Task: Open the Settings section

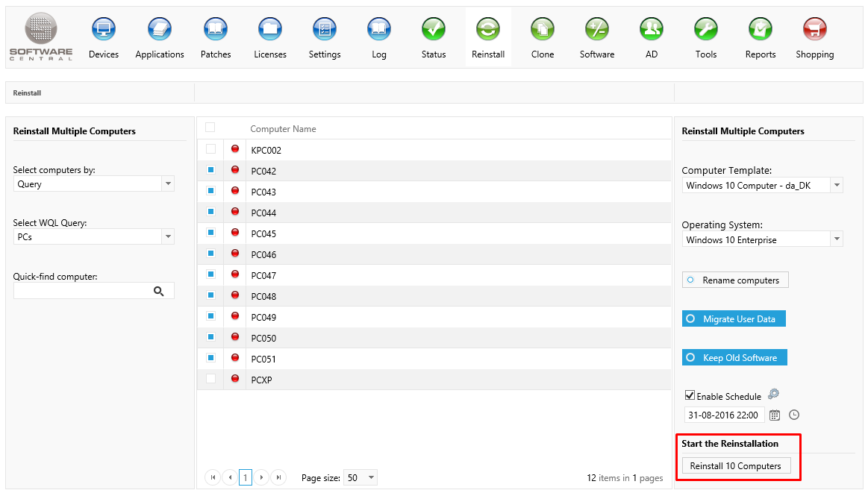Action: click(x=325, y=30)
